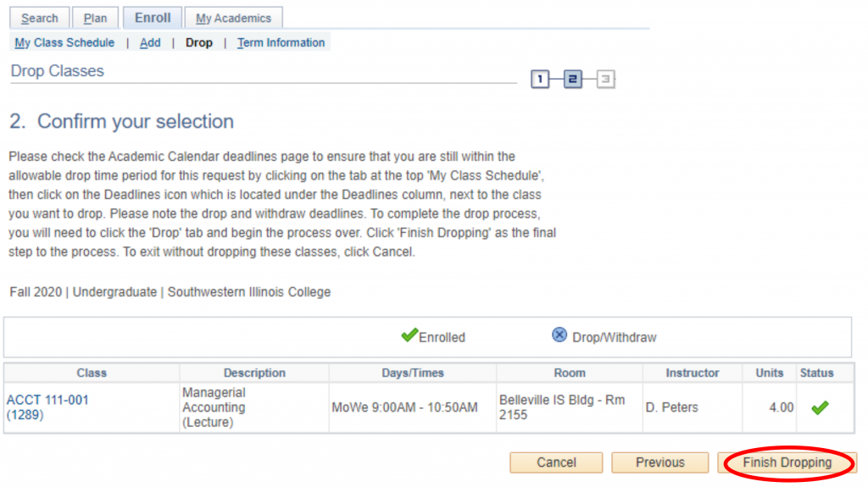Go back with the Previous button

659,462
